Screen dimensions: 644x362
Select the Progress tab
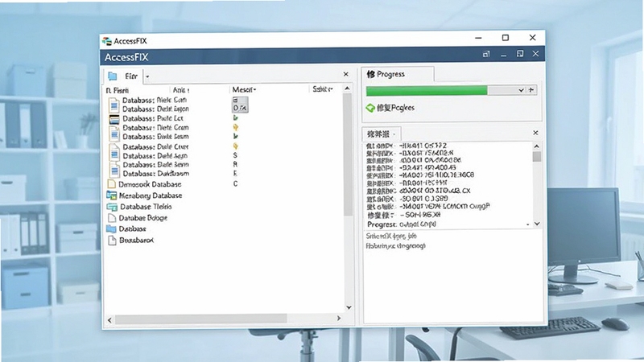[x=397, y=74]
